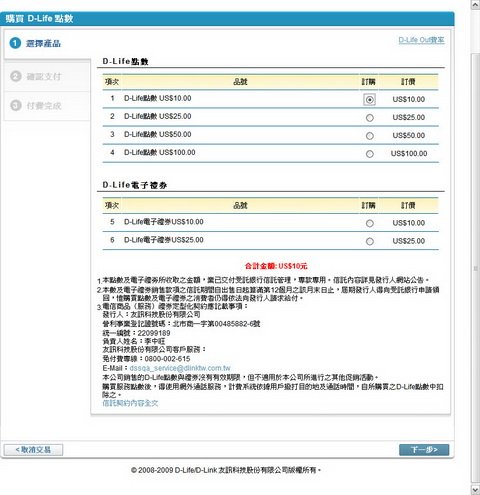This screenshot has width=480, height=495.
Task: Select step 1 選擇產品 tab
Action: tap(47, 43)
